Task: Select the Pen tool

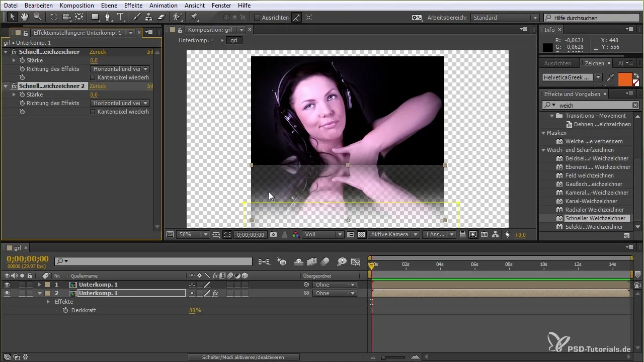Action: coord(108,17)
